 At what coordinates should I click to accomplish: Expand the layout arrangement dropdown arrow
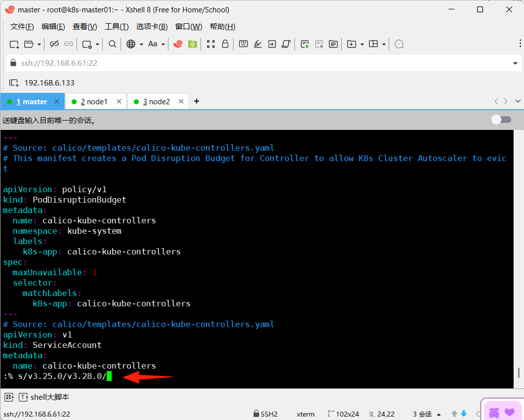pos(384,44)
